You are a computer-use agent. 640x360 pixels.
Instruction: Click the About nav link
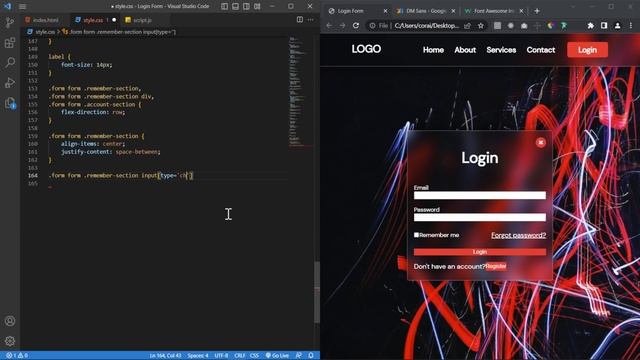tap(465, 50)
